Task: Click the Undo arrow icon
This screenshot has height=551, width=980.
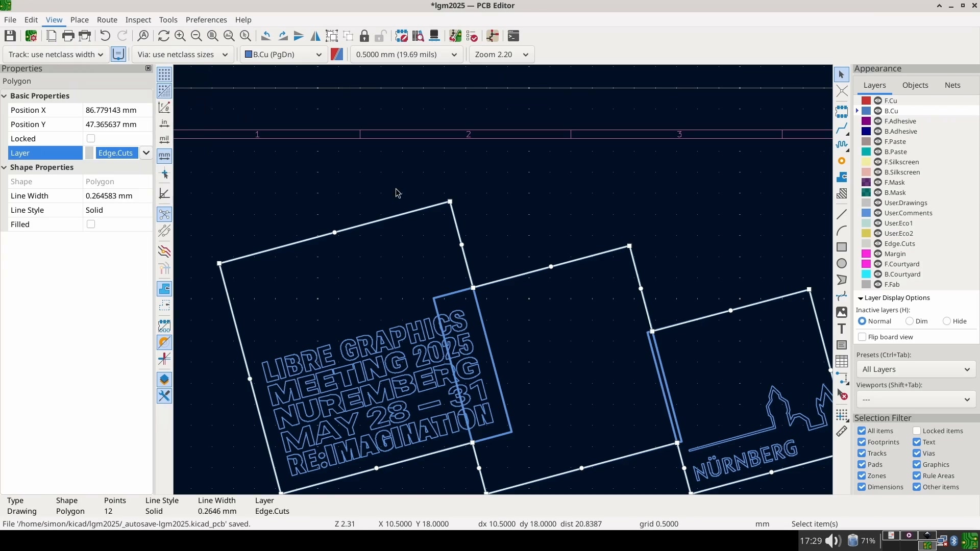Action: (x=105, y=36)
